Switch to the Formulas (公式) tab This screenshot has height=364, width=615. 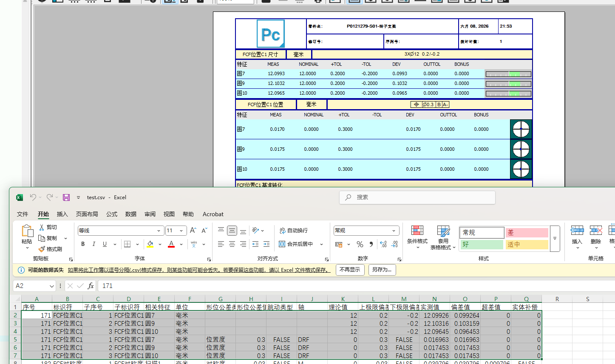coord(112,214)
